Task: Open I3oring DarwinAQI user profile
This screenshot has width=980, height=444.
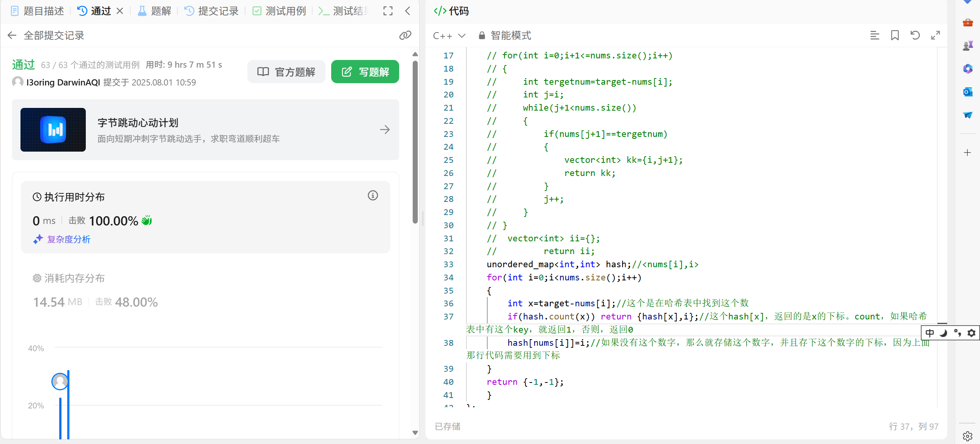Action: [63, 82]
